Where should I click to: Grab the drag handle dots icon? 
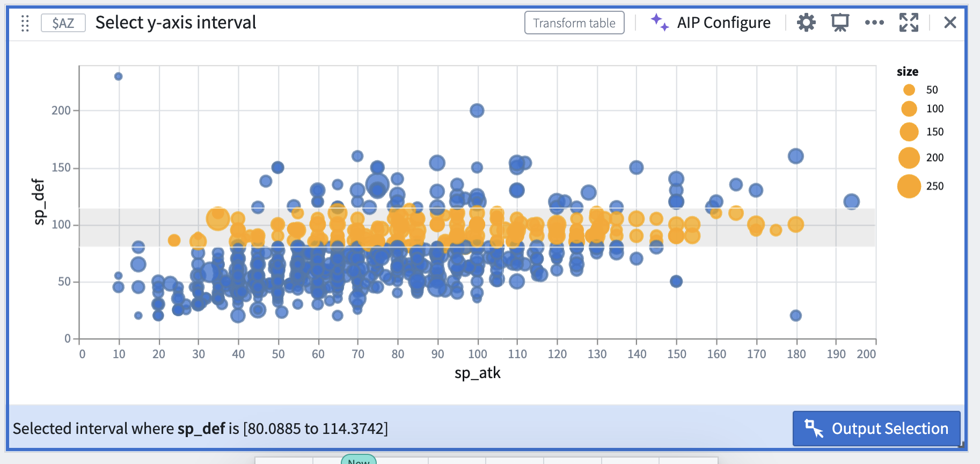(x=25, y=23)
